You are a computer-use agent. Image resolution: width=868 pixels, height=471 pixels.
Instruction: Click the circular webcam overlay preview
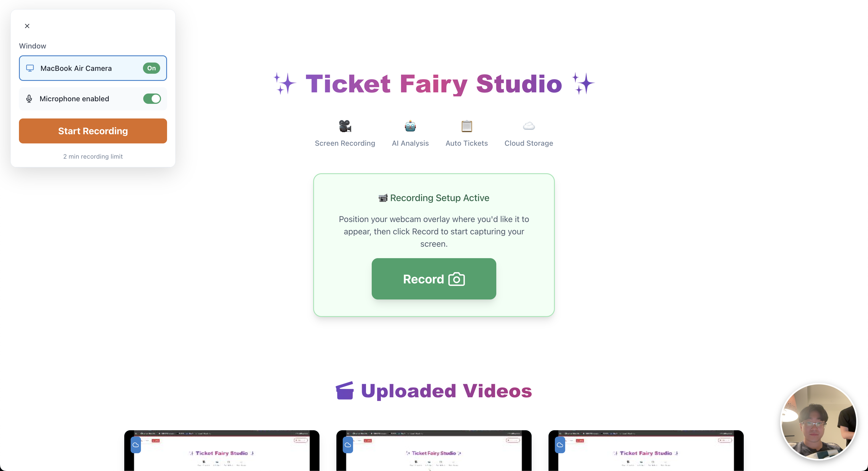coord(819,421)
